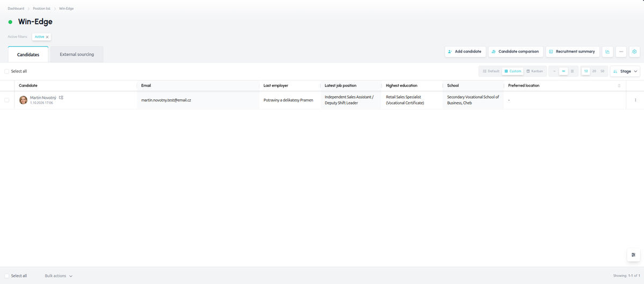The width and height of the screenshot is (644, 284).
Task: Go to Dashboard breadcrumb
Action: (16, 9)
